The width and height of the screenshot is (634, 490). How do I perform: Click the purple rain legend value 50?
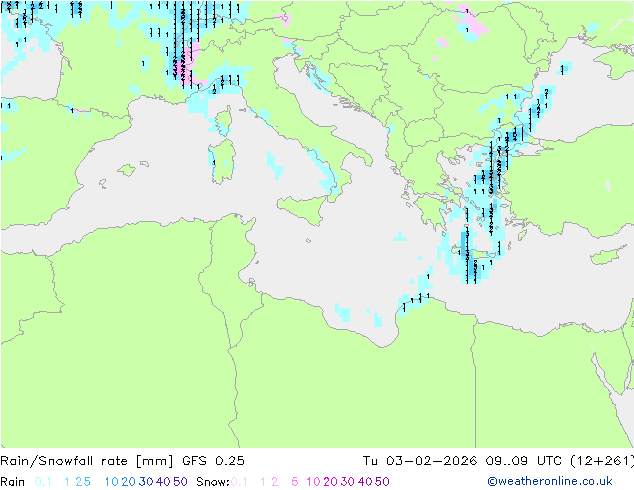point(180,482)
